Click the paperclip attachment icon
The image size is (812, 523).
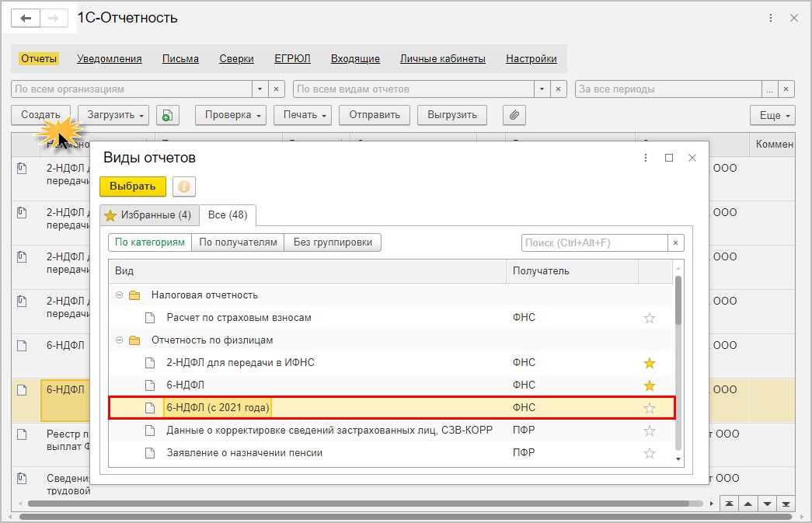click(514, 115)
